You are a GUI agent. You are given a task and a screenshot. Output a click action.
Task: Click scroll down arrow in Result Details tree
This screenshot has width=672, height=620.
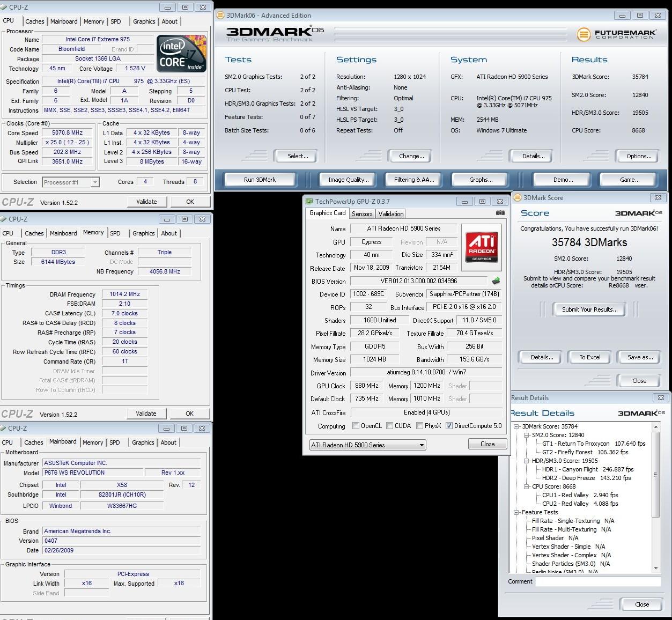pos(656,569)
